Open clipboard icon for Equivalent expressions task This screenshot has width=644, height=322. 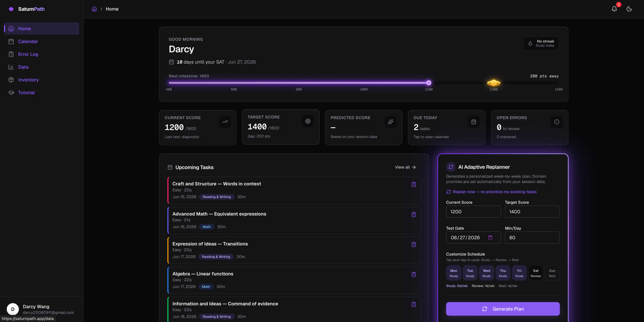(x=414, y=215)
